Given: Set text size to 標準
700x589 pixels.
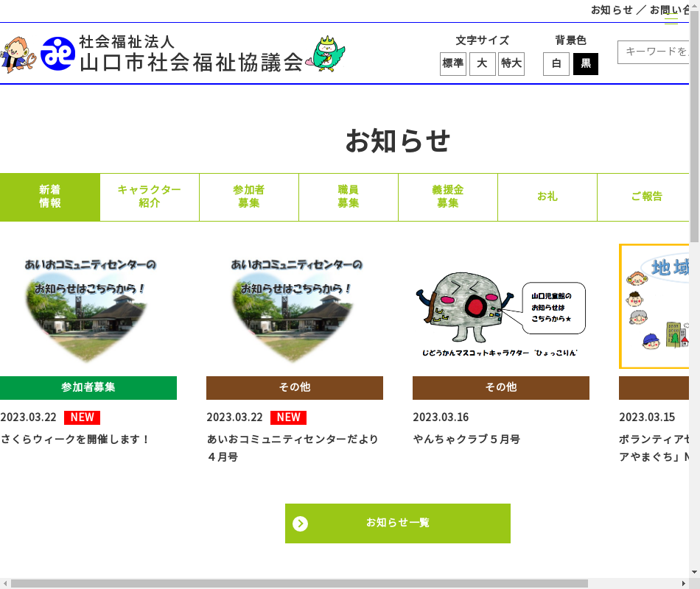Looking at the screenshot, I should 453,64.
